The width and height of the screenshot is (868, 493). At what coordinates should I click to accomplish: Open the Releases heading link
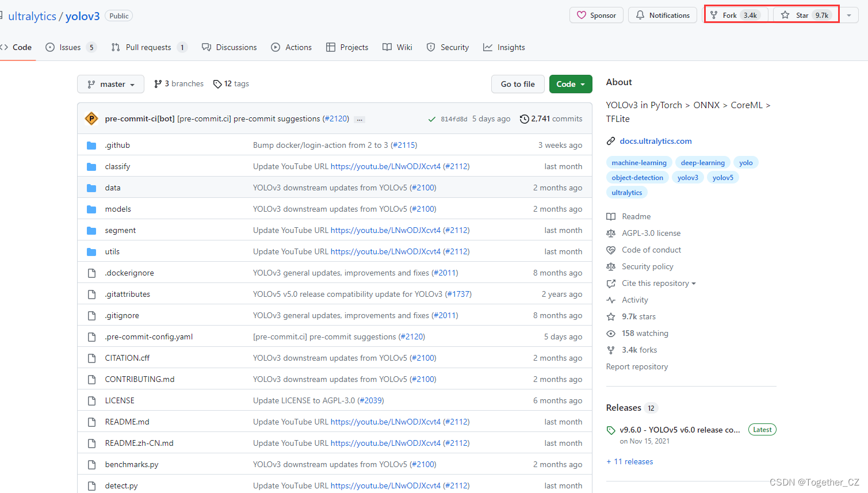[624, 407]
